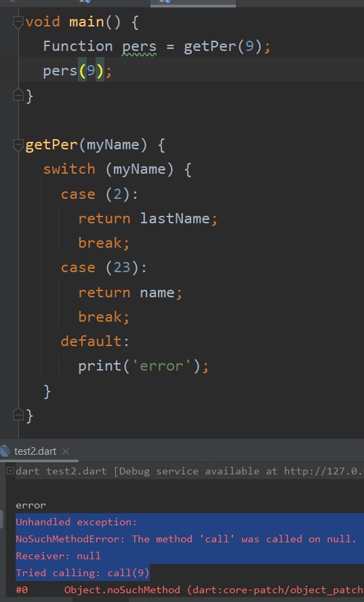
Task: Click the break statement under case 23
Action: coord(104,317)
